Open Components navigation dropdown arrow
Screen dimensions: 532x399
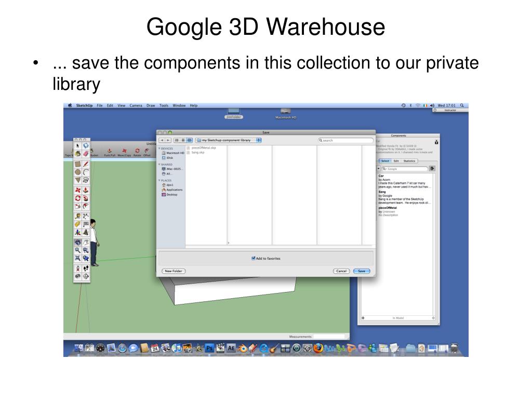tap(379, 169)
